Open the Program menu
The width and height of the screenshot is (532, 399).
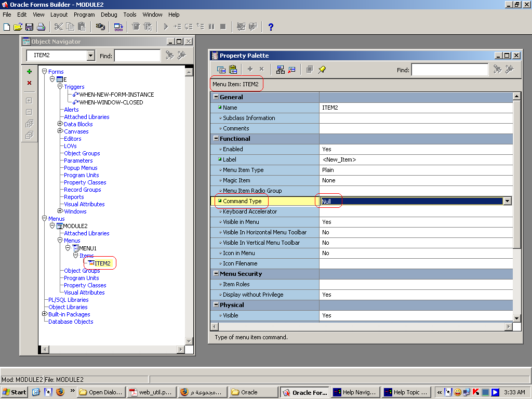pyautogui.click(x=84, y=15)
